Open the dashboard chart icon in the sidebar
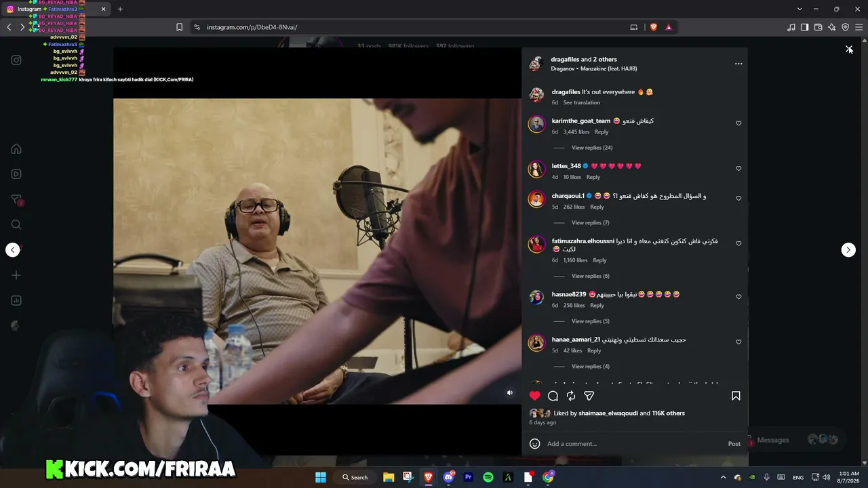Image resolution: width=868 pixels, height=488 pixels. click(x=16, y=300)
